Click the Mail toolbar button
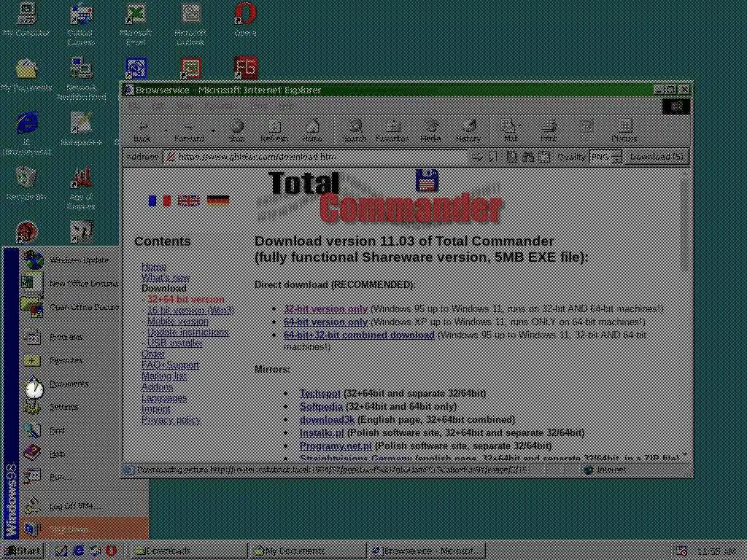The width and height of the screenshot is (747, 560). pos(508,131)
